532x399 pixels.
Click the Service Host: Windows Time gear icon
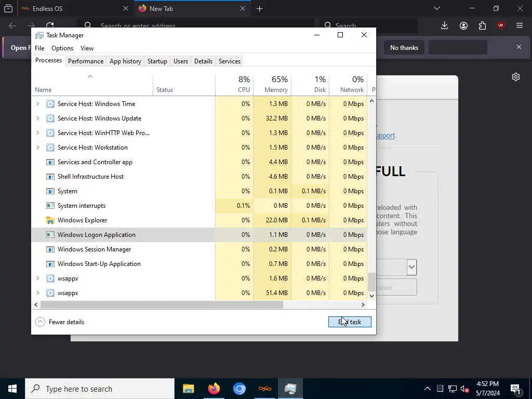(x=50, y=104)
